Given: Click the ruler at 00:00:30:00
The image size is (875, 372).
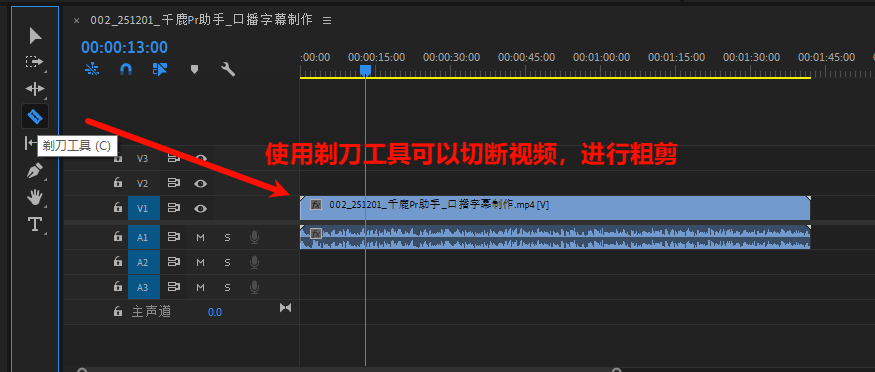Looking at the screenshot, I should coord(451,57).
